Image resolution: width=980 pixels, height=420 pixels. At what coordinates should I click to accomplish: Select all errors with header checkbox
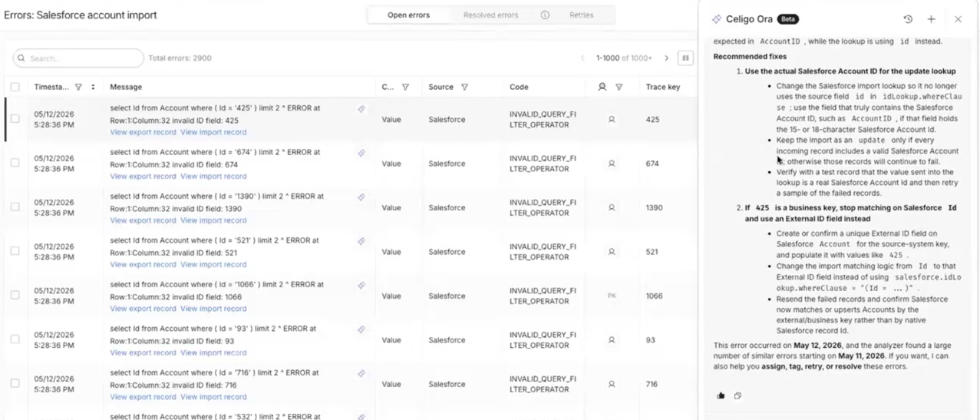pos(15,87)
